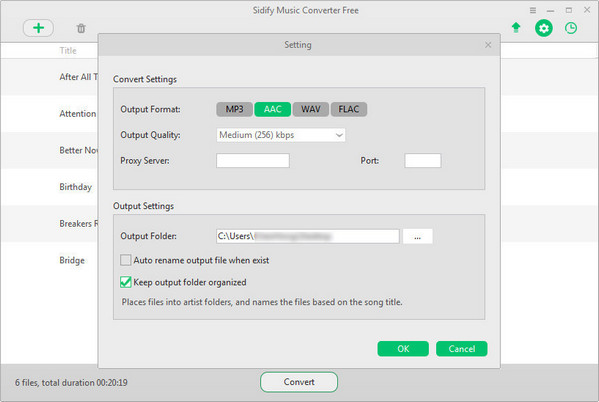599x402 pixels.
Task: Select the Attention track row
Action: pos(50,113)
